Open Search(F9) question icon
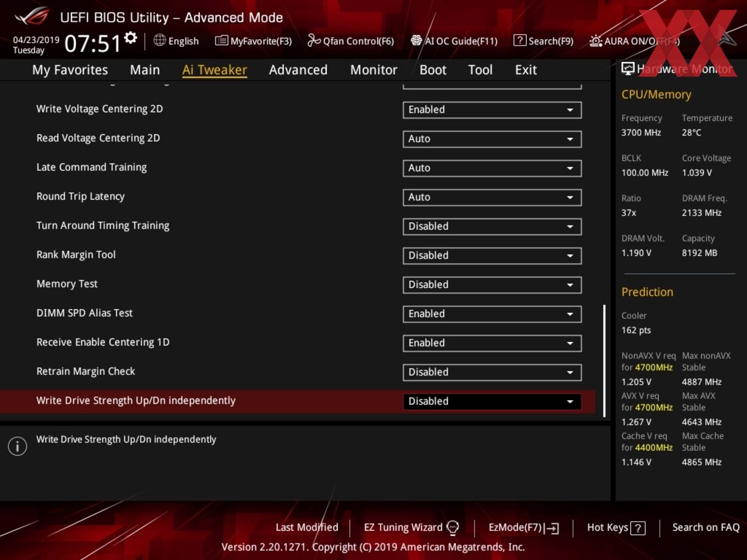 tap(520, 41)
